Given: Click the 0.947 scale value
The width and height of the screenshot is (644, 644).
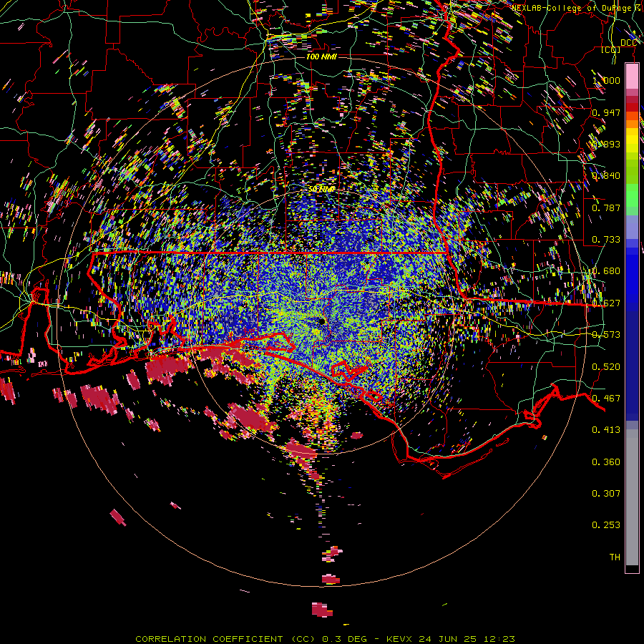Looking at the screenshot, I should [x=606, y=112].
